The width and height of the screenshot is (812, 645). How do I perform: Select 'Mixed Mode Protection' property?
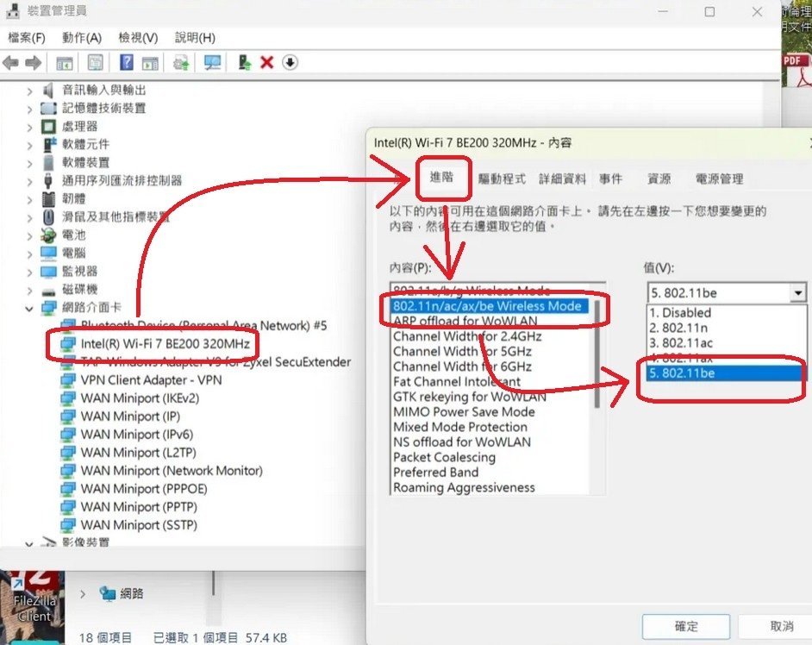(x=460, y=427)
